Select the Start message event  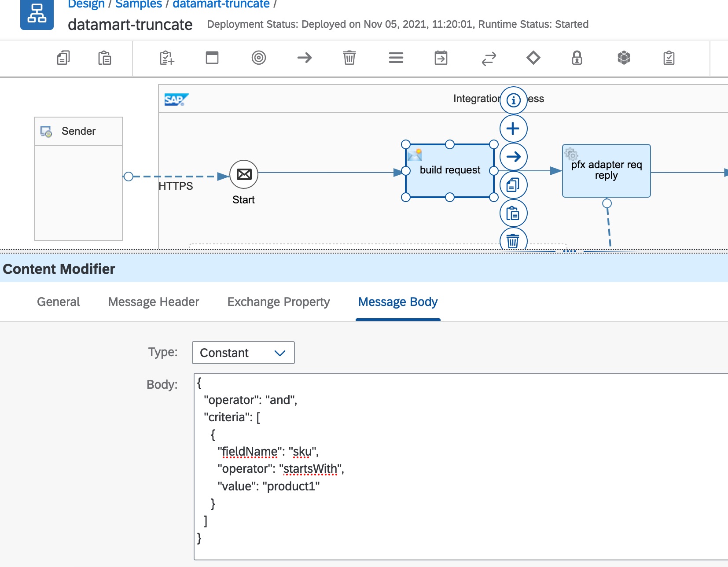[244, 174]
